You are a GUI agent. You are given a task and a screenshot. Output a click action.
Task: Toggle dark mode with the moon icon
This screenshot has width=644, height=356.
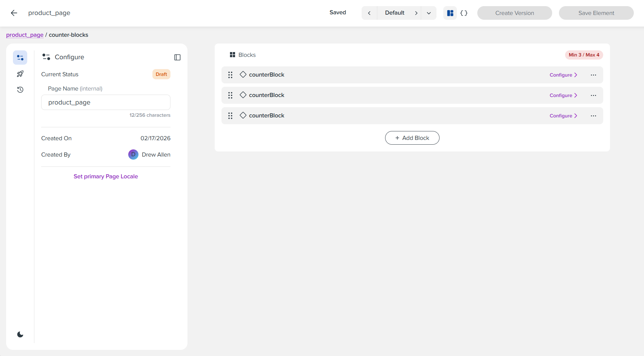pos(20,334)
